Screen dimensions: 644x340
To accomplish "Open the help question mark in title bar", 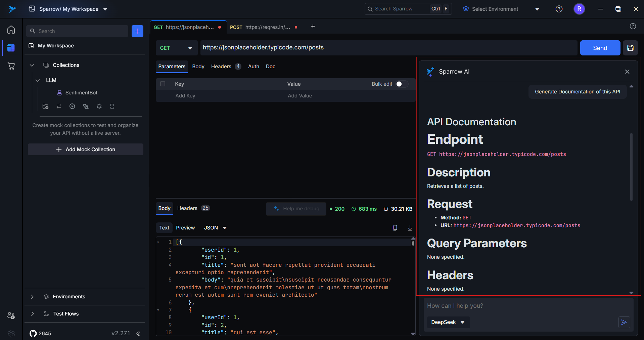I will point(559,9).
